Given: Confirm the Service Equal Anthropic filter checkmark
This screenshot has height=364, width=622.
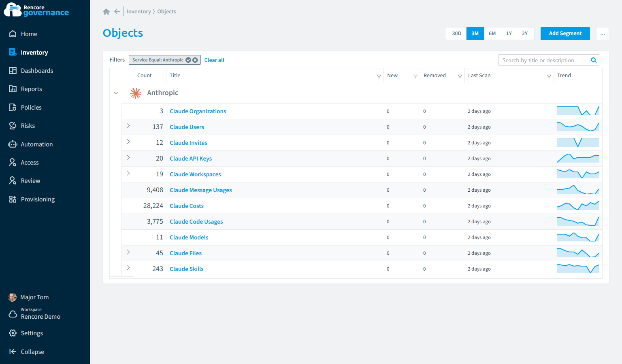Looking at the screenshot, I should pos(188,60).
